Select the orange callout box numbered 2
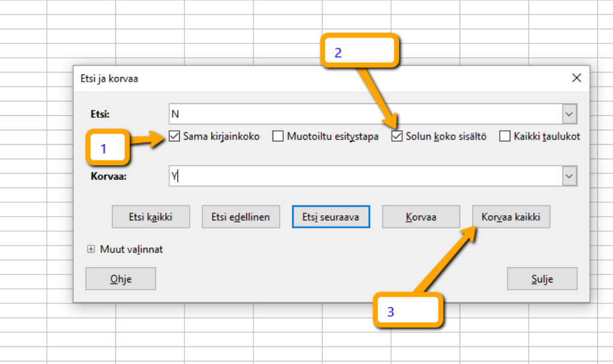Screen dimensions: 613x364 pyautogui.click(x=360, y=53)
